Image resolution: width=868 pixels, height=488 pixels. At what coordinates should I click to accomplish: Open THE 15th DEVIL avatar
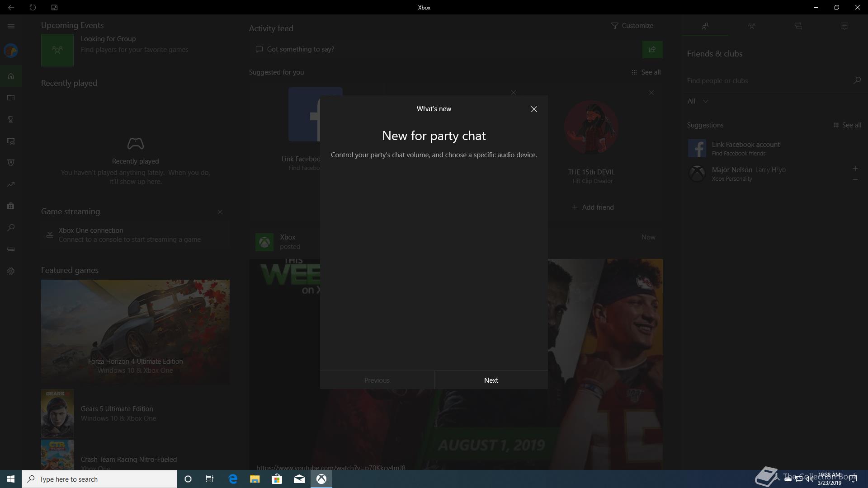(591, 127)
